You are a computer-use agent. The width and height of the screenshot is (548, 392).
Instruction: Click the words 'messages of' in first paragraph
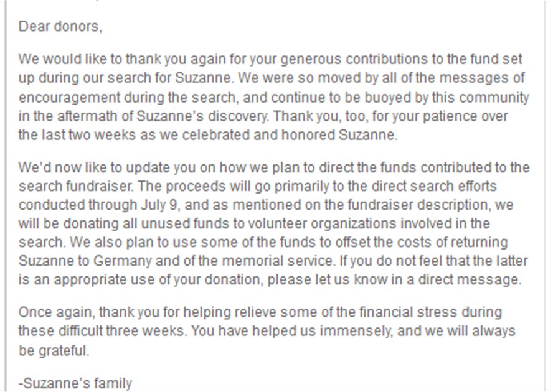pos(482,78)
